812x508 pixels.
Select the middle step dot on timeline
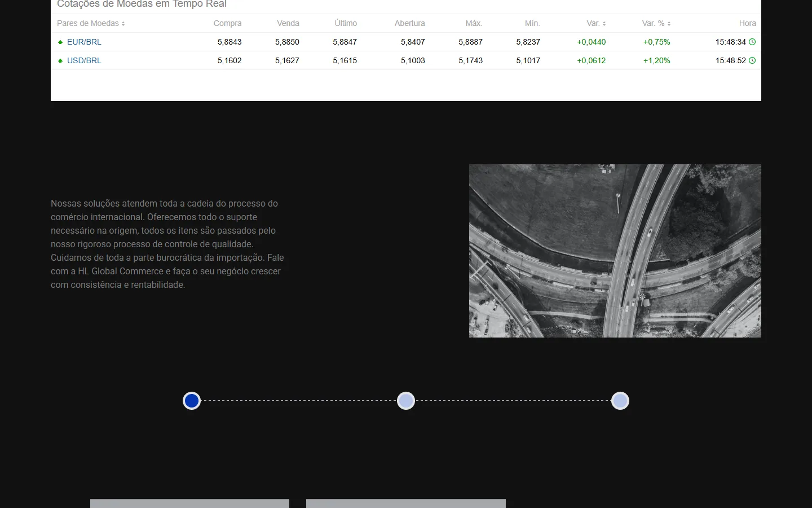[x=406, y=401]
